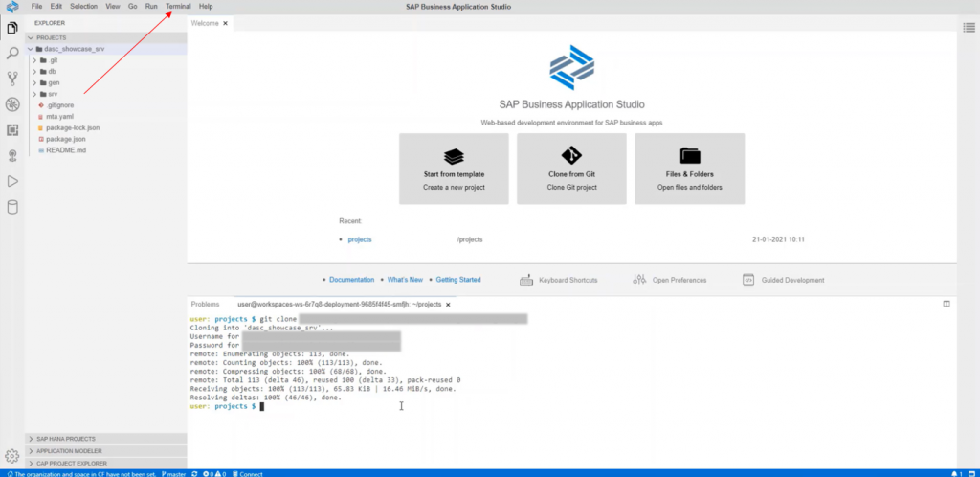This screenshot has height=477, width=980.
Task: Expand the db folder
Action: click(x=105, y=71)
